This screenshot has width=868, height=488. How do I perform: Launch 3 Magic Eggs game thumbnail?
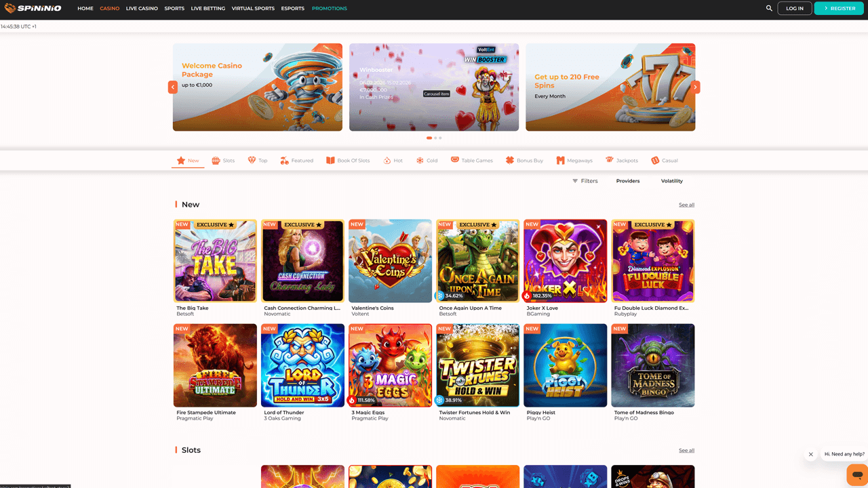coord(390,365)
